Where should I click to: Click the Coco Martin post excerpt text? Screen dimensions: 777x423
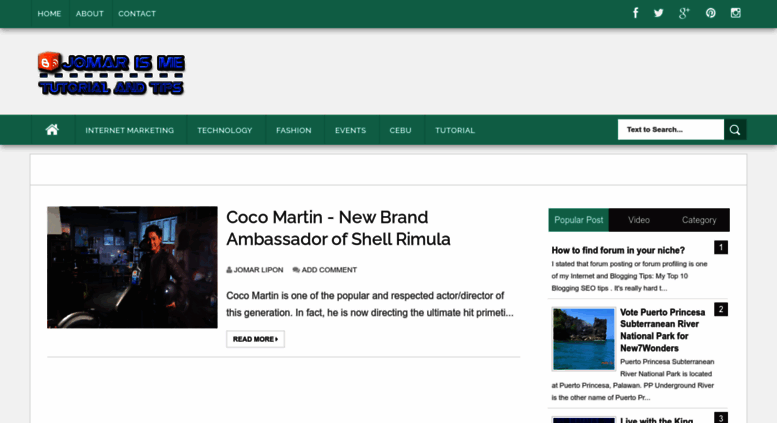point(370,304)
